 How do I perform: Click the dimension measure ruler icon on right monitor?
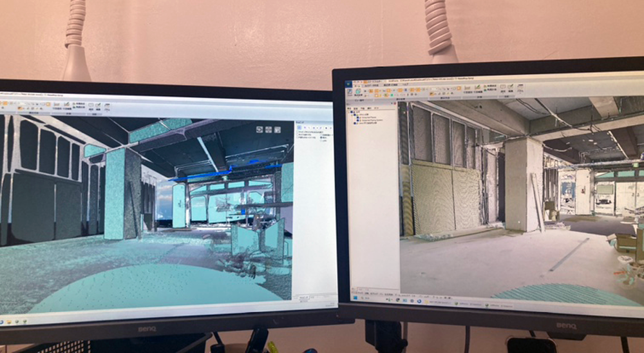pos(468,88)
